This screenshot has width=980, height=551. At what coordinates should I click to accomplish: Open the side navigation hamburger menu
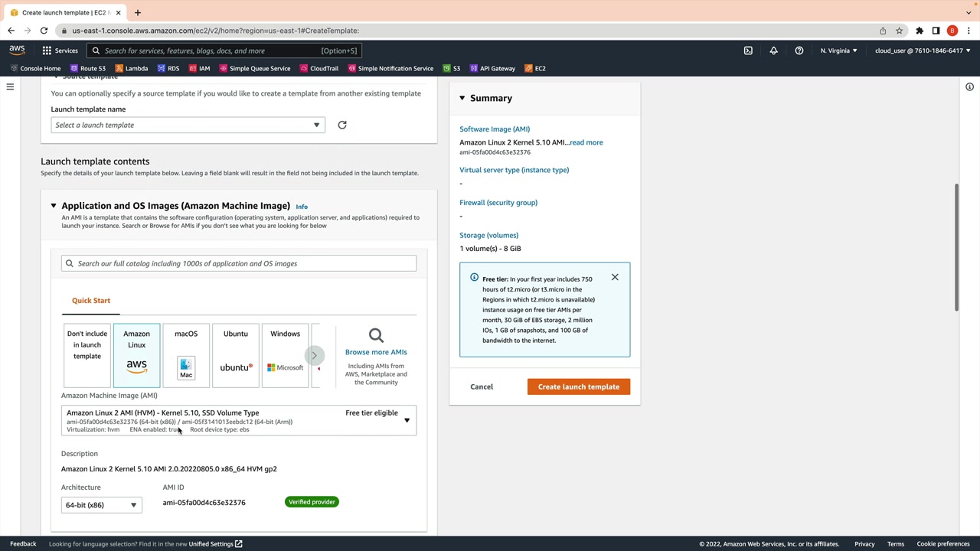[10, 87]
